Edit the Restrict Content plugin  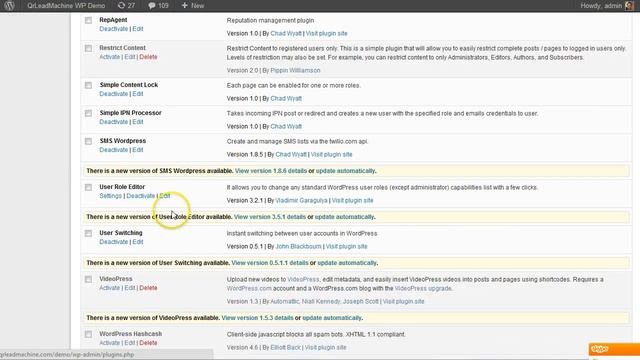pos(129,57)
